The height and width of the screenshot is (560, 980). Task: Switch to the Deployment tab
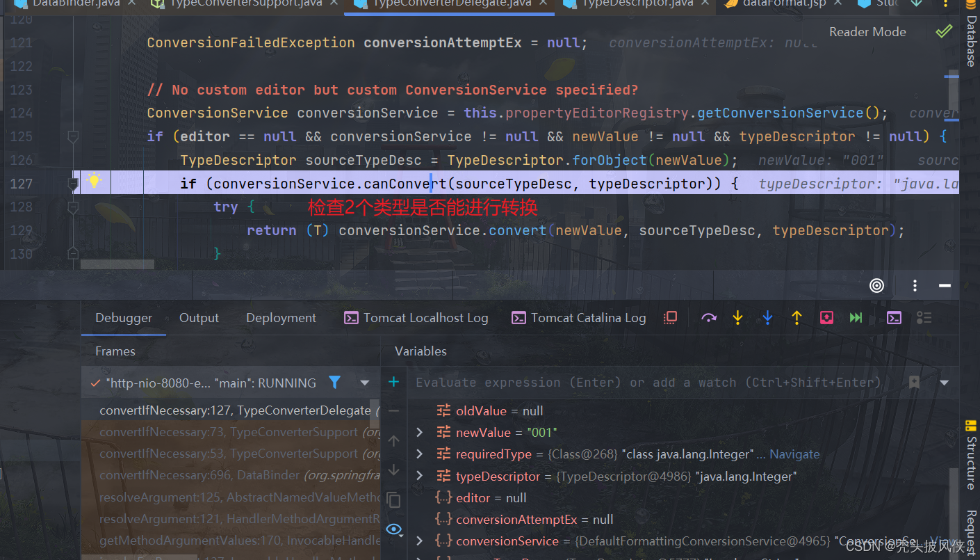[281, 318]
